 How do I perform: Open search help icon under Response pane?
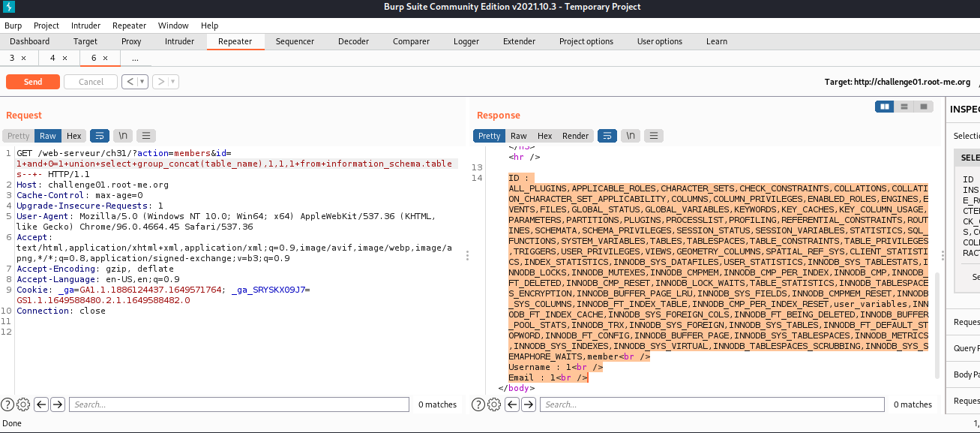click(x=478, y=404)
